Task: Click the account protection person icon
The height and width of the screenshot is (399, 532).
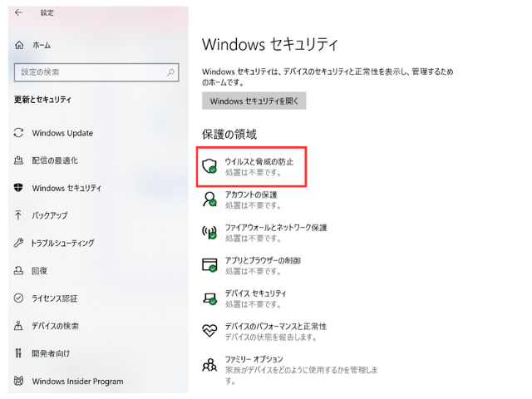Action: pos(209,199)
